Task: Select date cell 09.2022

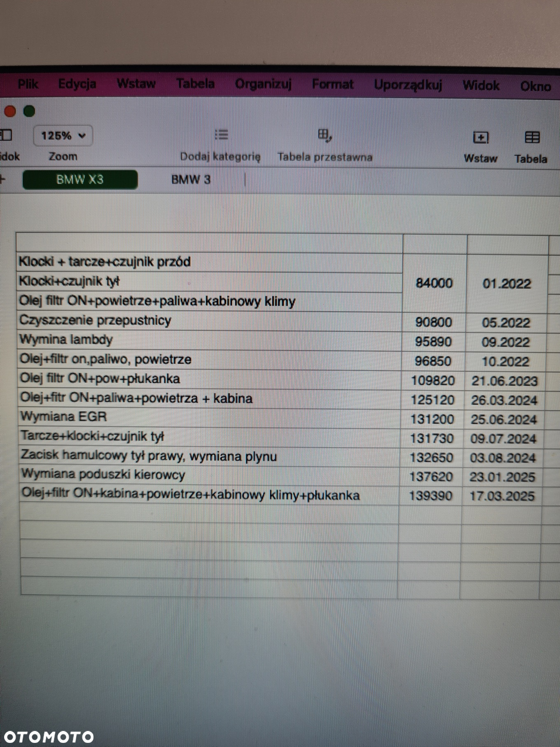Action: (x=505, y=342)
